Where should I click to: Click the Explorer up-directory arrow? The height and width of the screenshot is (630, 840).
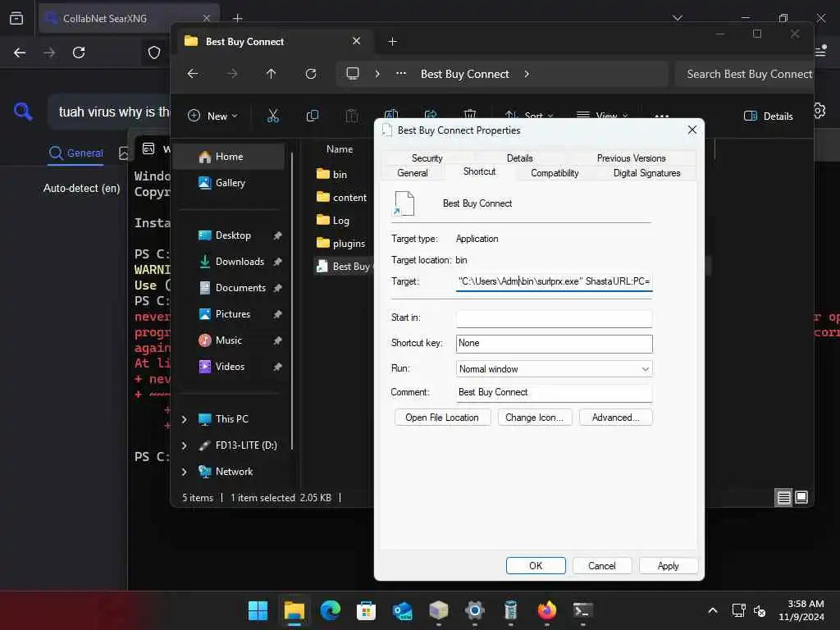click(x=271, y=73)
